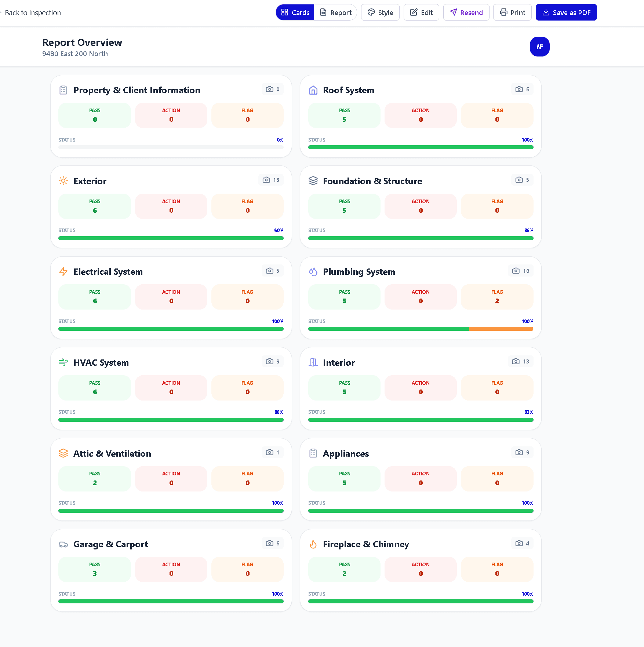
Task: Click the Attic & Ventilation layers icon
Action: [63, 453]
